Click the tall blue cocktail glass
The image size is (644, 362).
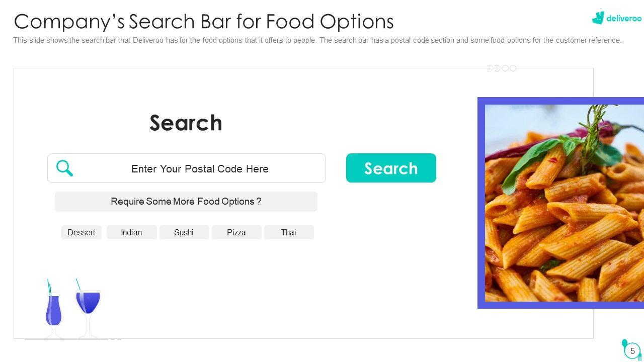[53, 309]
